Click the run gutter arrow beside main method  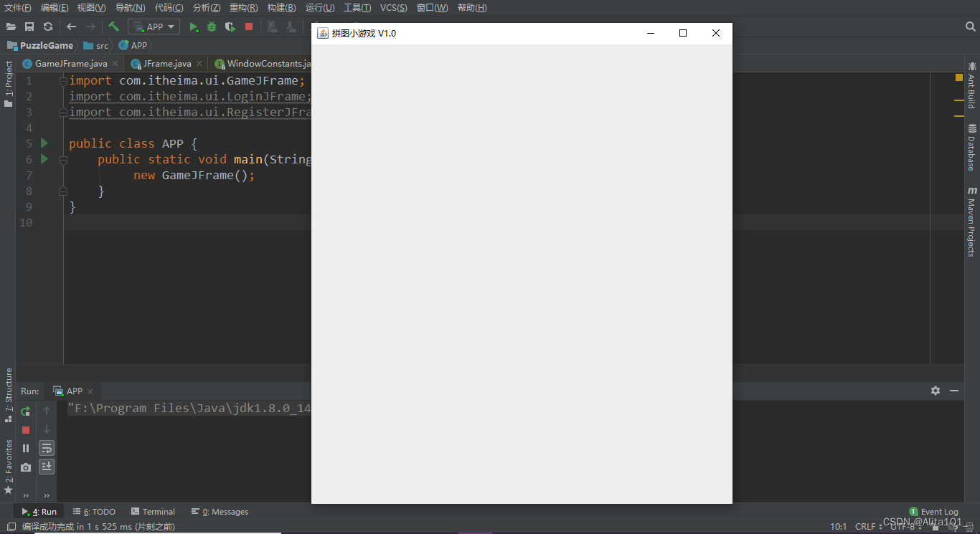click(x=44, y=159)
